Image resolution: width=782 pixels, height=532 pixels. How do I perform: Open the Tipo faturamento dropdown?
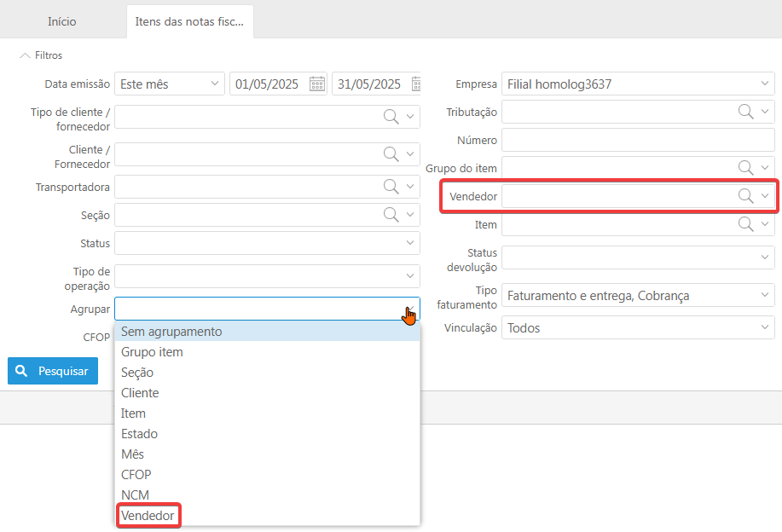(x=764, y=296)
